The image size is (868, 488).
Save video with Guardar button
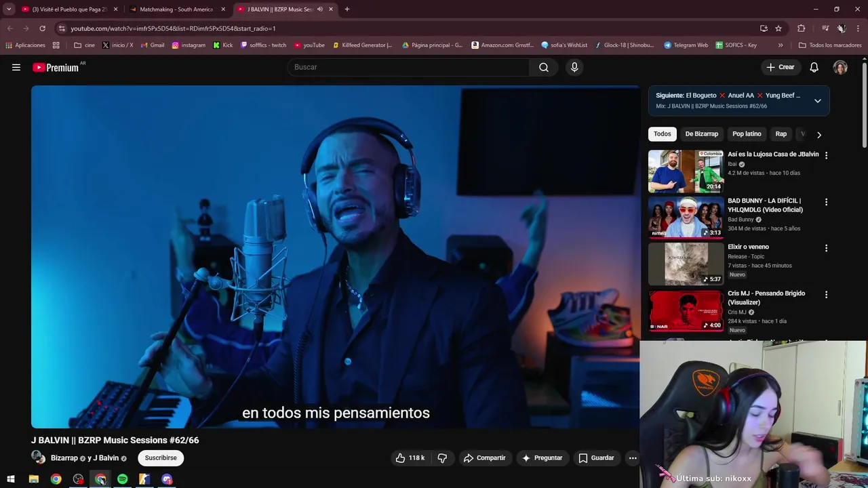coord(596,458)
